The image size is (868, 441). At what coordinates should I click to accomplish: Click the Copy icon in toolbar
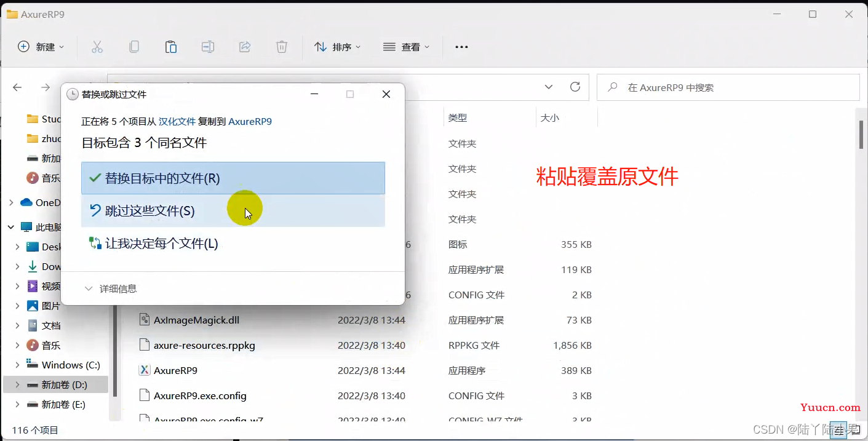coord(134,47)
